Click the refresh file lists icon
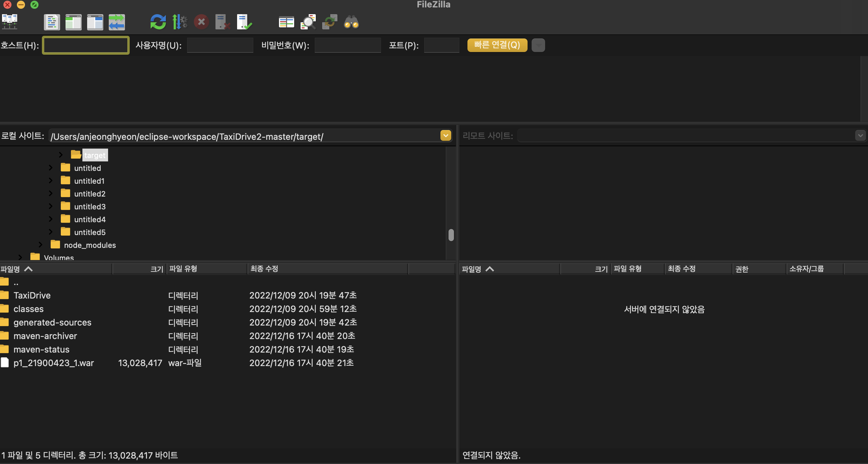Screen dimensions: 868x464 [158, 22]
